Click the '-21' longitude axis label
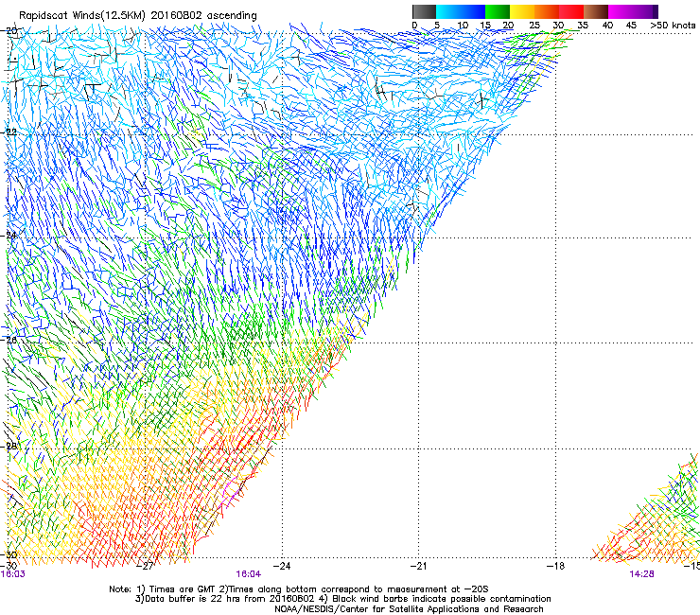Image resolution: width=700 pixels, height=615 pixels. tap(418, 566)
